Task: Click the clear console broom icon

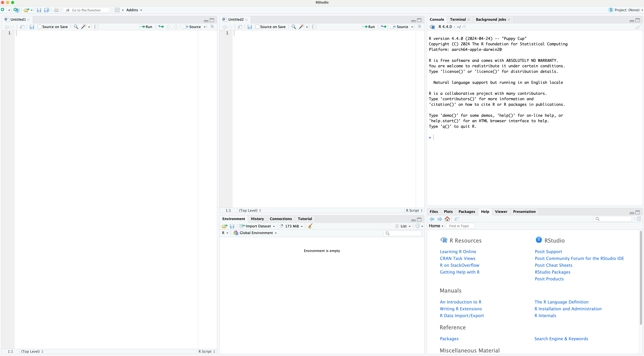Action: point(638,27)
